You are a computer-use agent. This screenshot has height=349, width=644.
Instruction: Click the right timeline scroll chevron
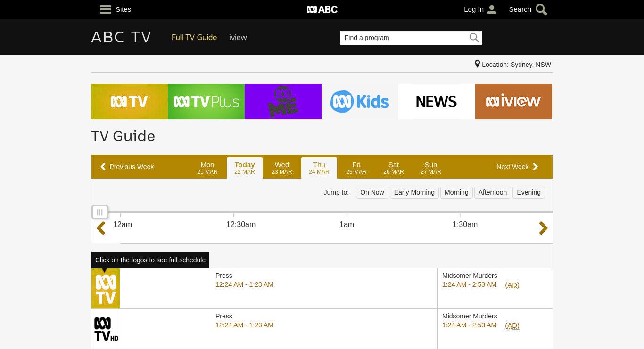point(543,228)
